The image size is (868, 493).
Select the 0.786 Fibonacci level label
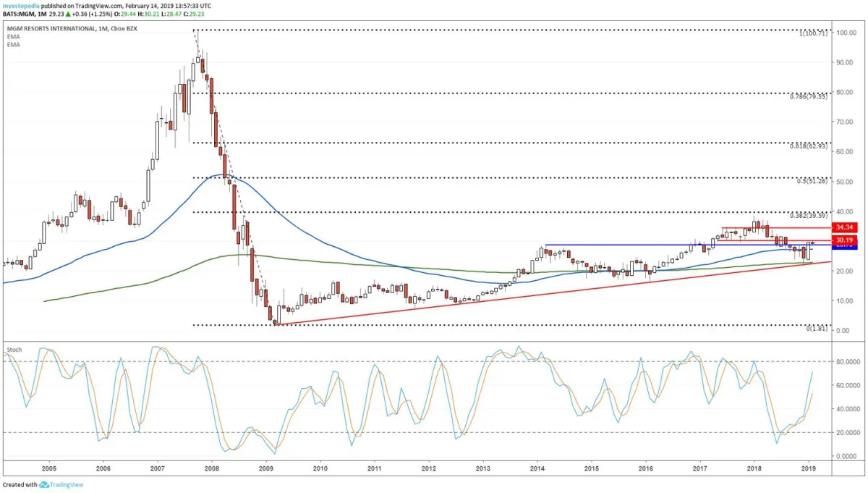809,96
